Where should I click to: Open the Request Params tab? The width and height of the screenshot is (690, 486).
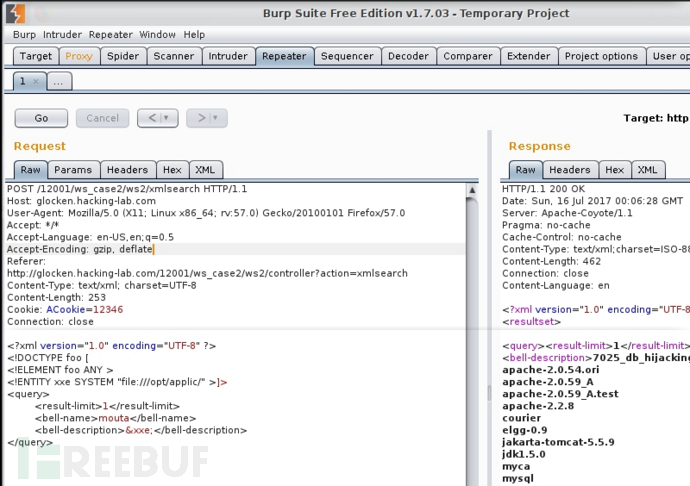click(x=73, y=170)
